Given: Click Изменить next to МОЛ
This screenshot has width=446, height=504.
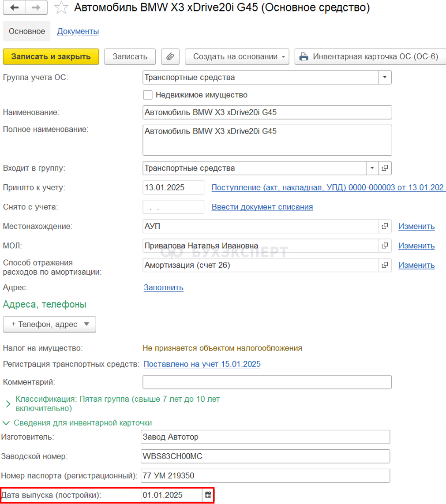Looking at the screenshot, I should pos(416,246).
